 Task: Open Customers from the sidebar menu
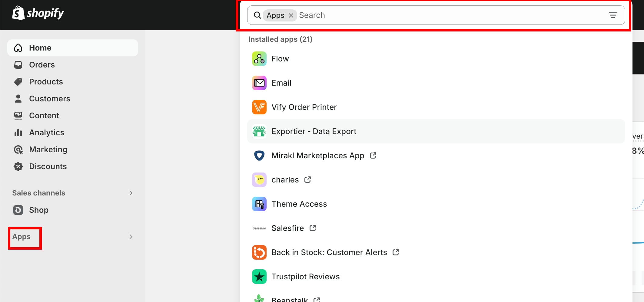tap(49, 98)
